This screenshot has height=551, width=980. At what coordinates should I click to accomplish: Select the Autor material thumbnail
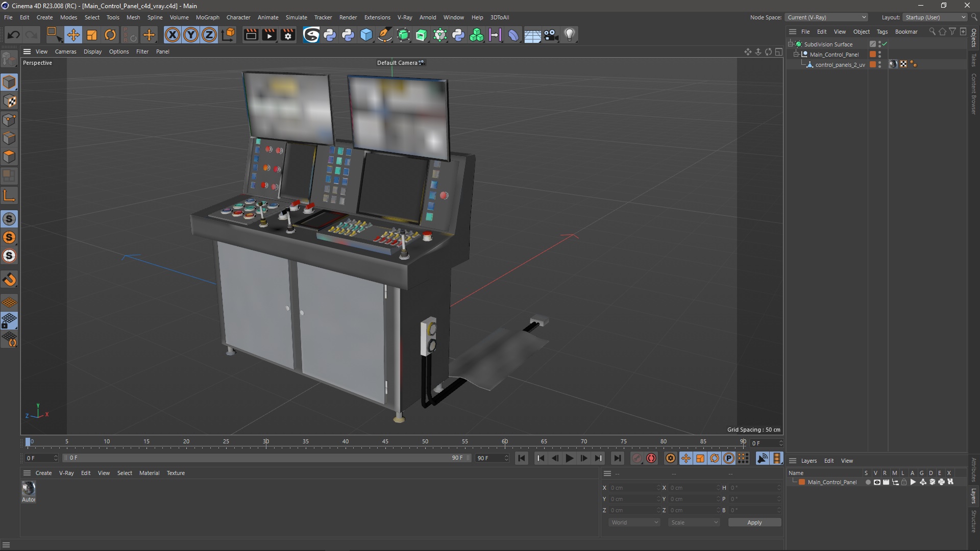coord(29,488)
